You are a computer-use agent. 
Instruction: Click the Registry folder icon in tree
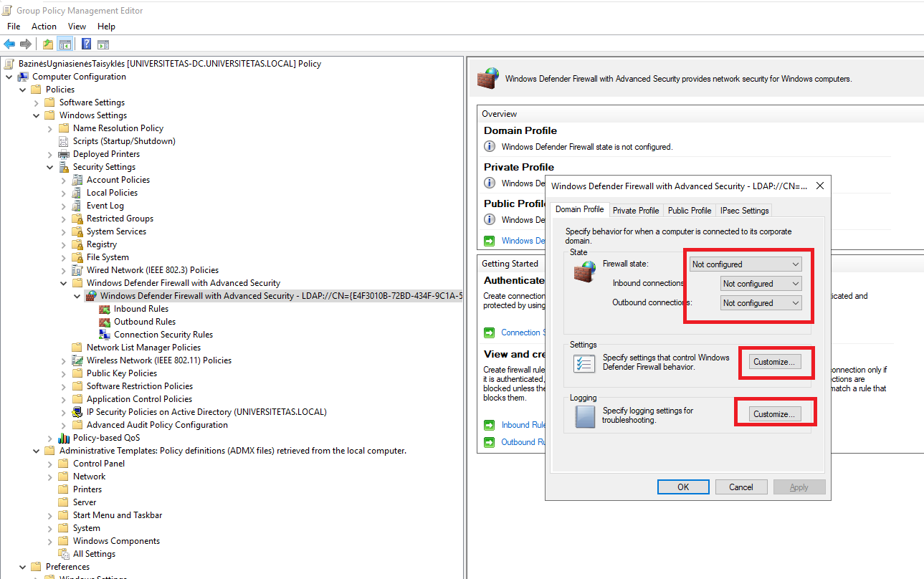77,244
